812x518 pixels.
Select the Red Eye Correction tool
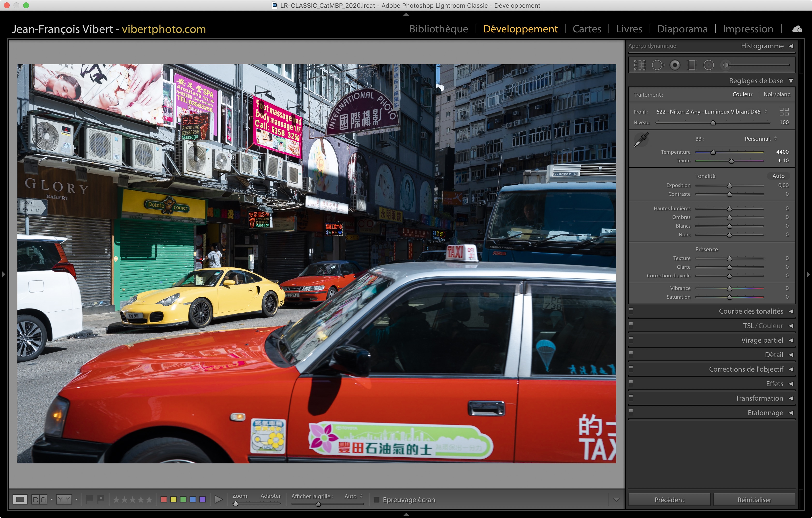(x=675, y=65)
